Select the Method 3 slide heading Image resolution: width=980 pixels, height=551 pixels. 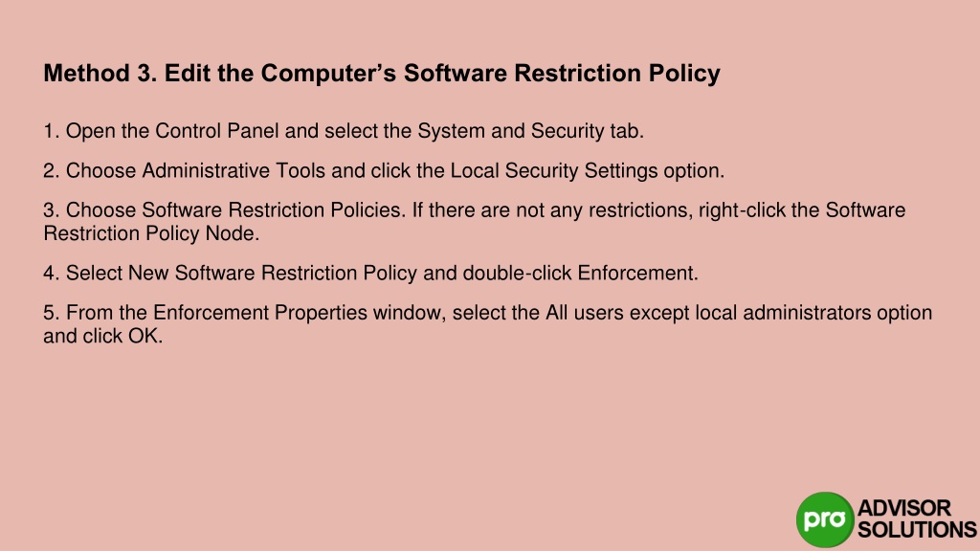coord(382,73)
